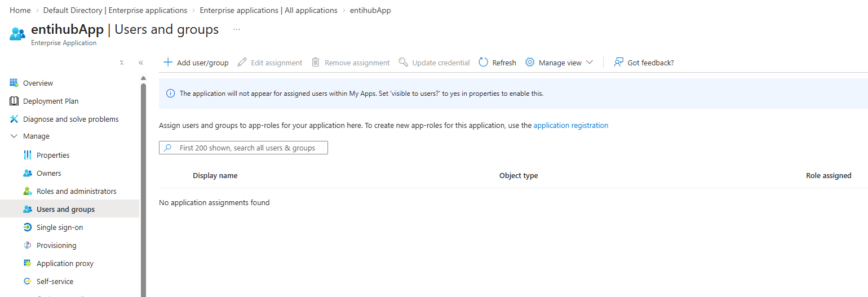Click the Application proxy icon
The width and height of the screenshot is (868, 297).
(x=28, y=263)
